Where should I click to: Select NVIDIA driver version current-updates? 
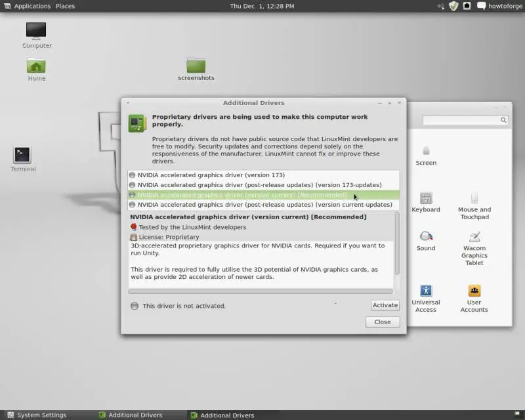click(264, 205)
